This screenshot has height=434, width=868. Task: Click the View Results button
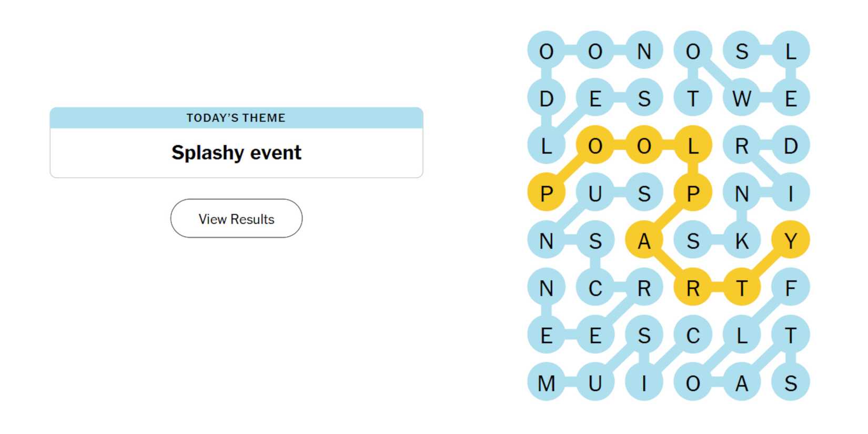click(x=236, y=218)
